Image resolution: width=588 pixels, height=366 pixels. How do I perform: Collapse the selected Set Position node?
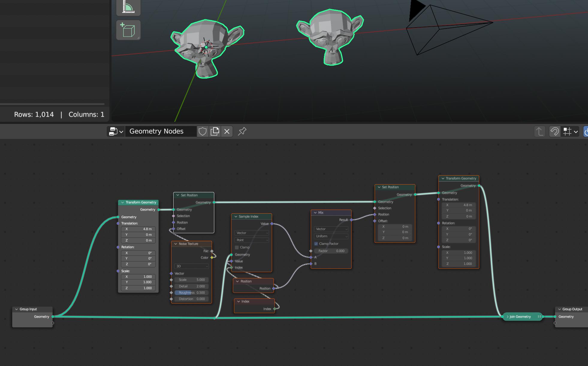178,195
